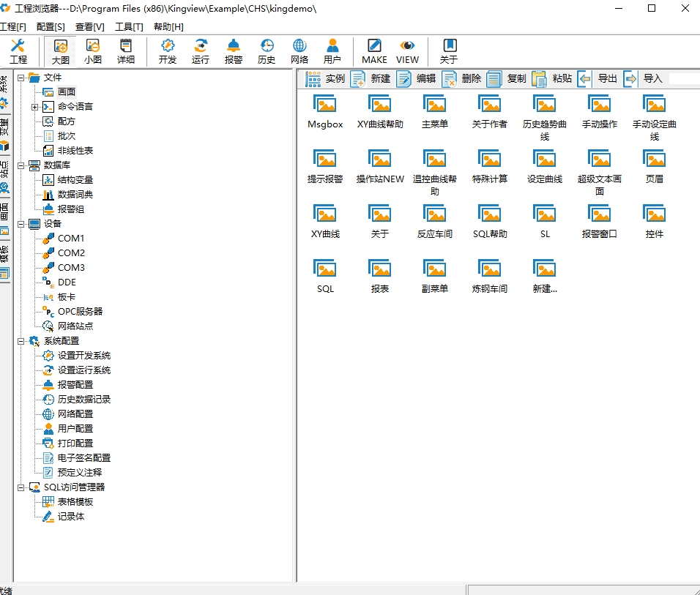Click the 历史 history toolbar icon
Image resolution: width=700 pixels, height=595 pixels.
coord(267,51)
